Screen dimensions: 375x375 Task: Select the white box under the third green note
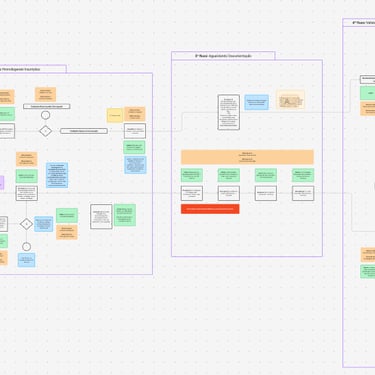coord(266,193)
